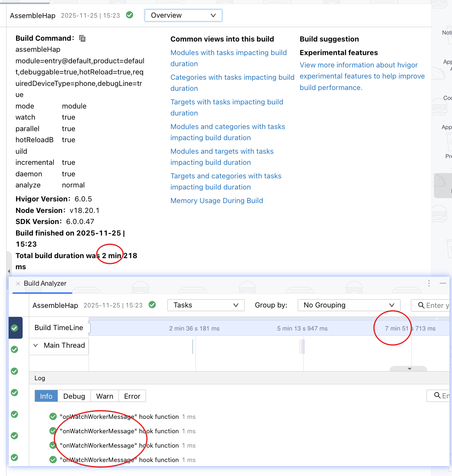Click the timeline expand-down handle
Viewport: 452px width, 476px height.
pos(409,369)
